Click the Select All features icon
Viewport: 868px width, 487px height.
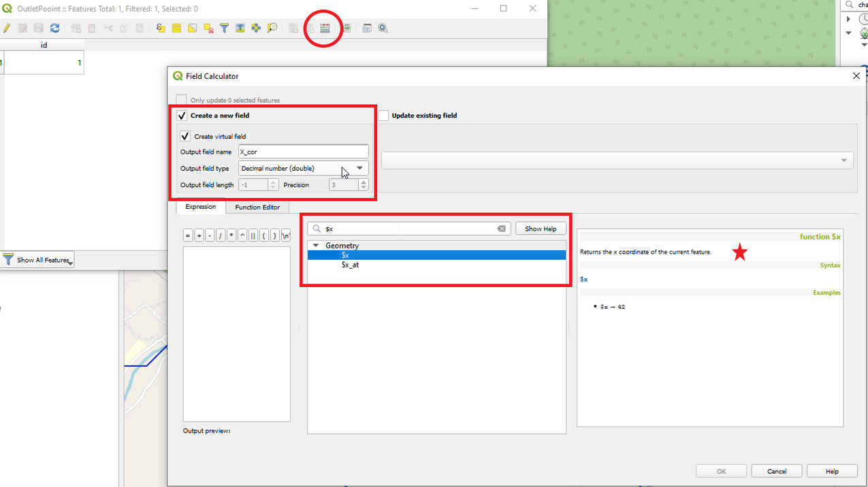pos(176,29)
